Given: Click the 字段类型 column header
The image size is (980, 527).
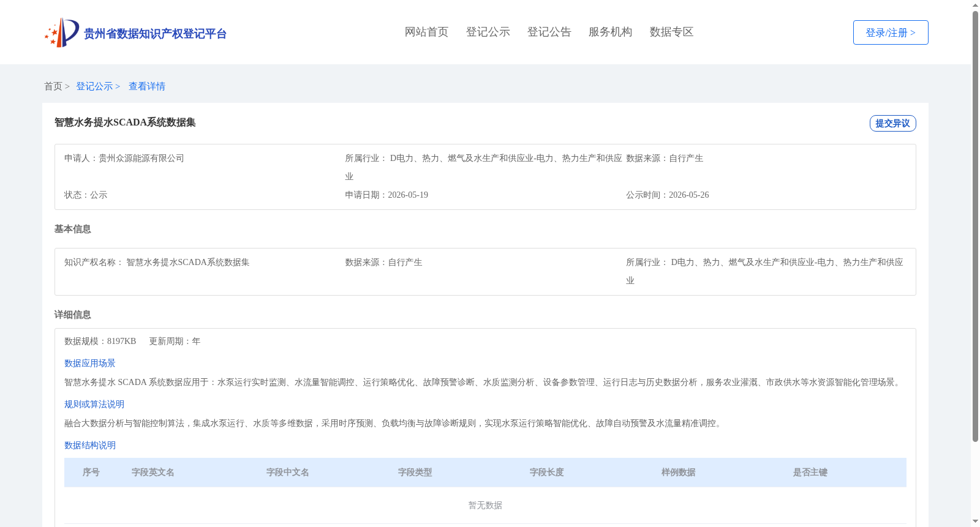Looking at the screenshot, I should (415, 472).
